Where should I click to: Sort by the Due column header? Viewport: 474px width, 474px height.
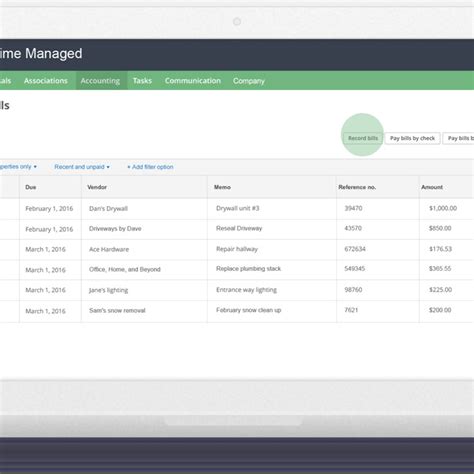[x=31, y=187]
